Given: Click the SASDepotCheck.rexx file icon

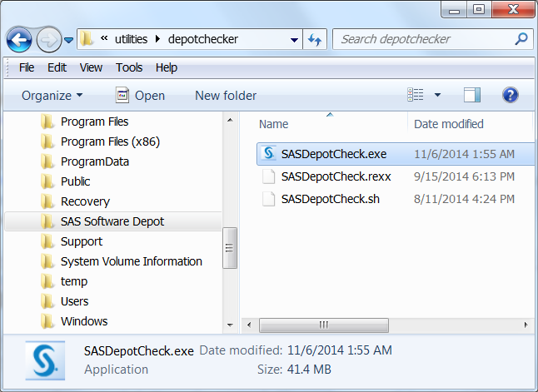Looking at the screenshot, I should pyautogui.click(x=268, y=176).
